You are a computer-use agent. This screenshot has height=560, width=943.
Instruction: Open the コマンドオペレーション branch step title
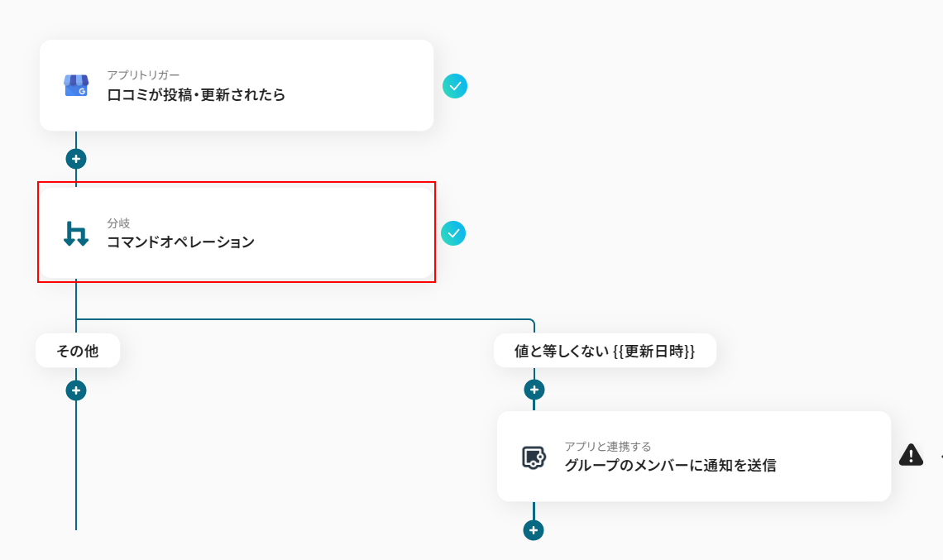point(180,242)
